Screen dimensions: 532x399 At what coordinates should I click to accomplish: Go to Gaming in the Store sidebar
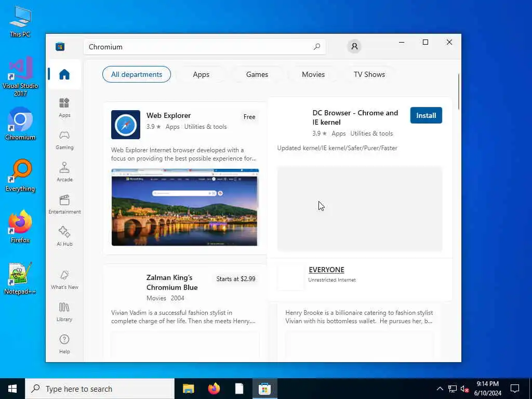64,140
